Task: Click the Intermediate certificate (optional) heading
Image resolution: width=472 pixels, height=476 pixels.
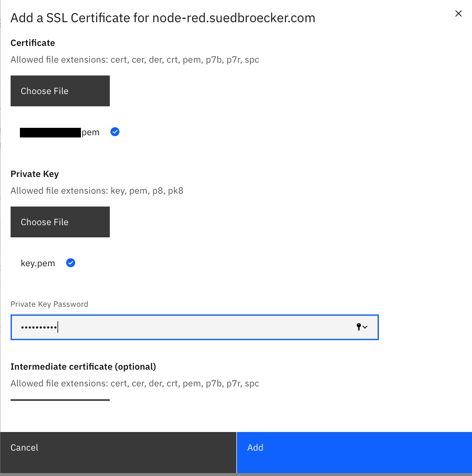Action: point(83,367)
